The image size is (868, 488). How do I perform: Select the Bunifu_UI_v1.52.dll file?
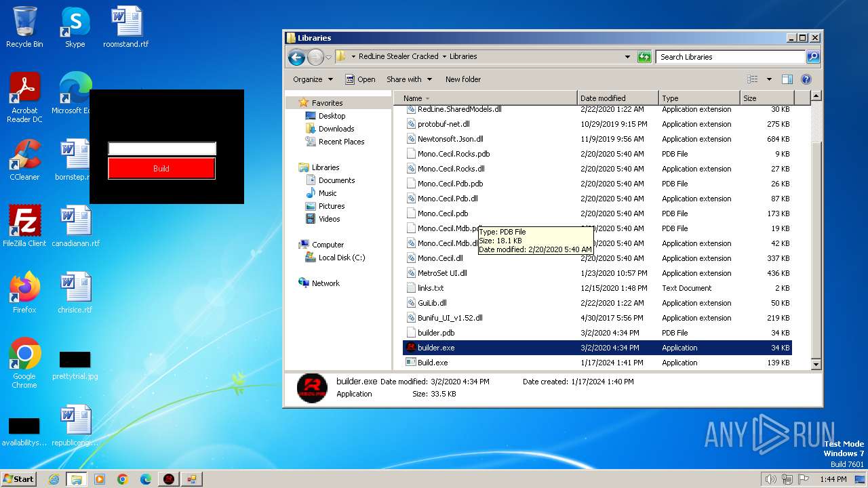pos(597,318)
